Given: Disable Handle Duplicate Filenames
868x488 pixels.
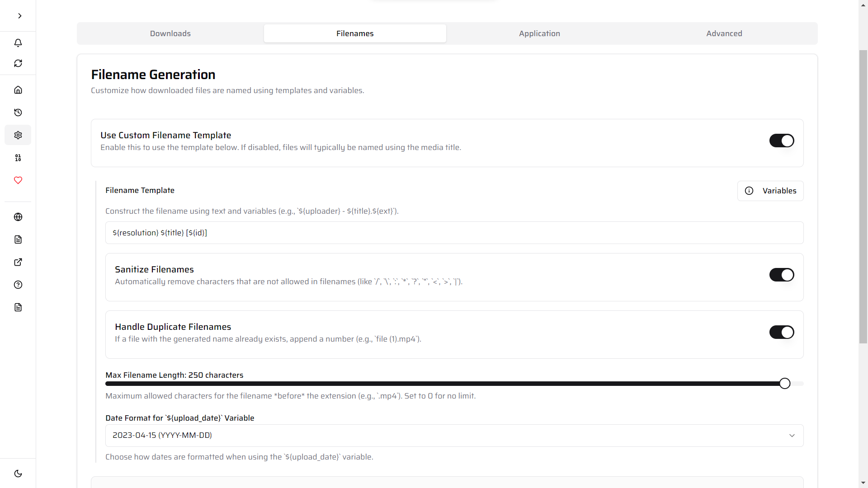Looking at the screenshot, I should 781,332.
